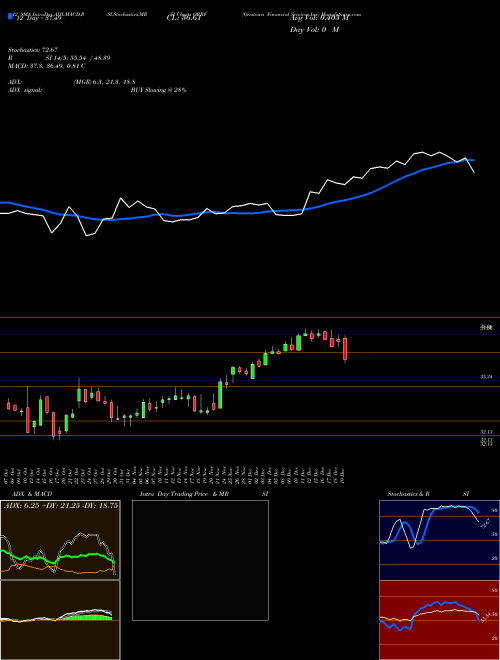Select the 'Stochastics: 72.67' reading
The image size is (500, 660).
pyautogui.click(x=32, y=50)
